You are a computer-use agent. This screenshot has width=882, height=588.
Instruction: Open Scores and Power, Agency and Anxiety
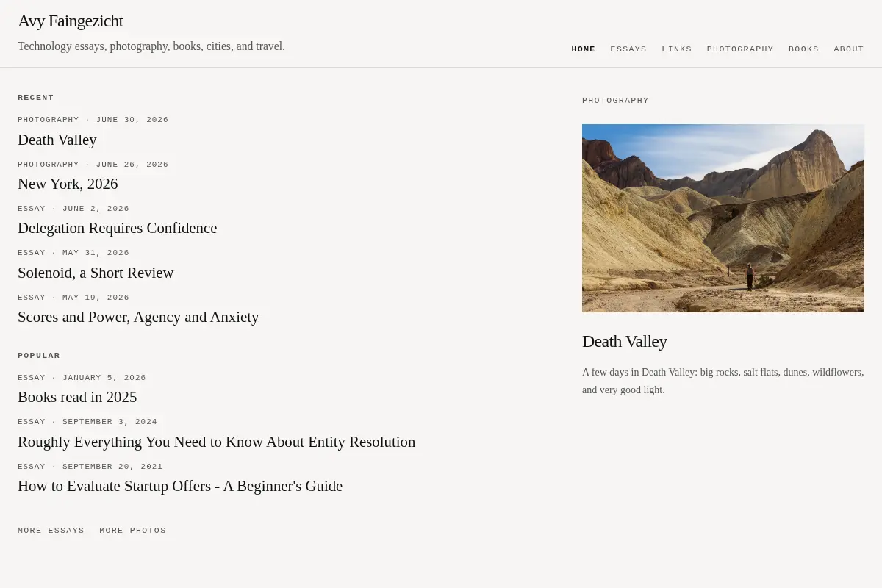(x=138, y=317)
